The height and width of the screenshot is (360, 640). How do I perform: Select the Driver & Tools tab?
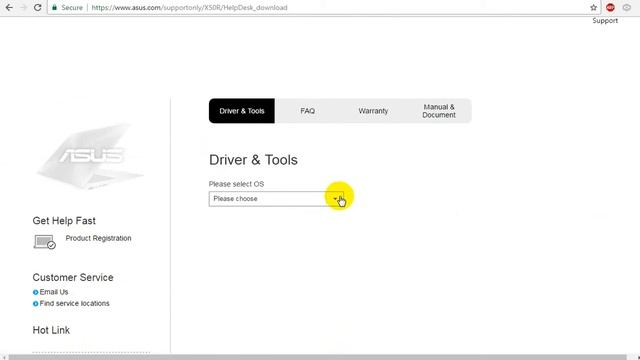[242, 111]
